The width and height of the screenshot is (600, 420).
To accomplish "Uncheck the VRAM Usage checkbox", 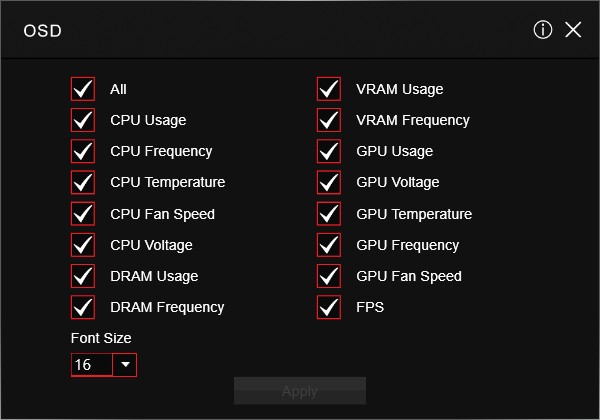I will point(329,89).
